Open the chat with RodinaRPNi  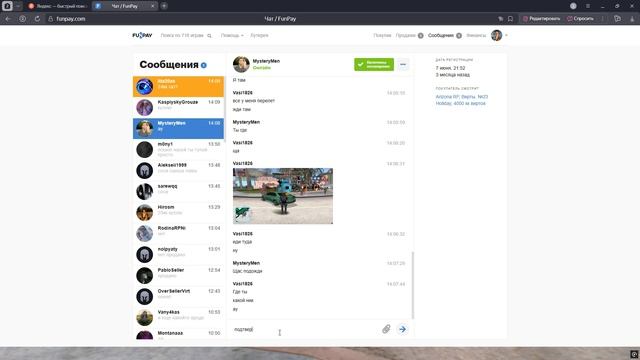(x=178, y=233)
